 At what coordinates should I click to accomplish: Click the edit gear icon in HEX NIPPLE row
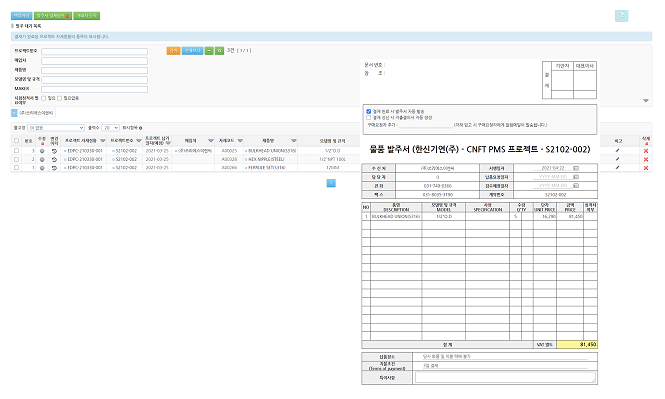pyautogui.click(x=42, y=159)
